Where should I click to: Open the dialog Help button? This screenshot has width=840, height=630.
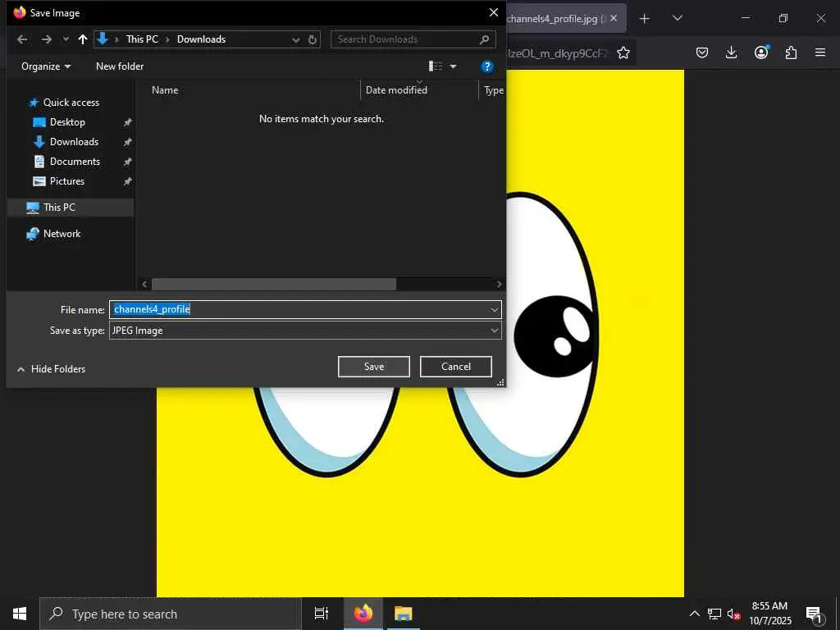tap(486, 66)
